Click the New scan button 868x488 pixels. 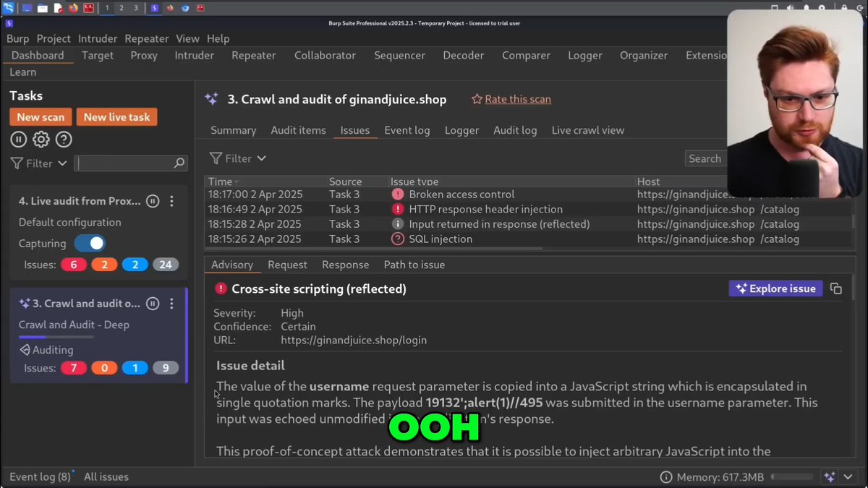[41, 117]
